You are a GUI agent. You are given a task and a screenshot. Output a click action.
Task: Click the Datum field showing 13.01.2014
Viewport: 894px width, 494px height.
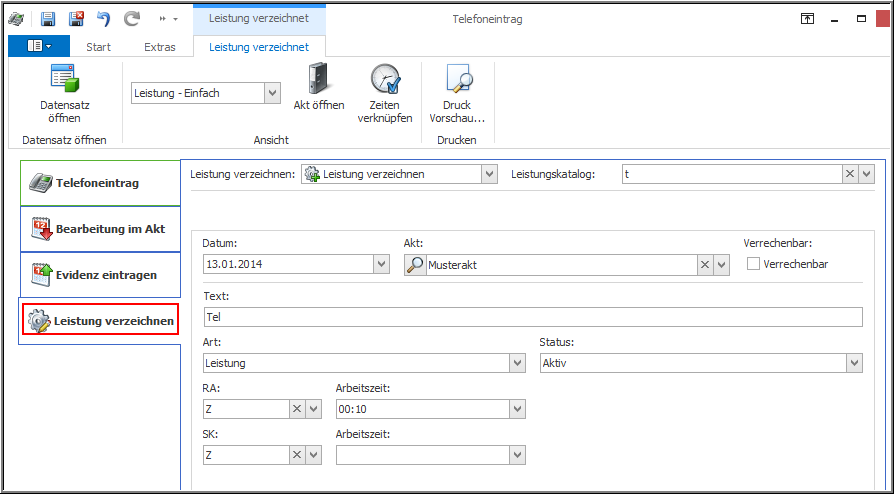pos(288,265)
